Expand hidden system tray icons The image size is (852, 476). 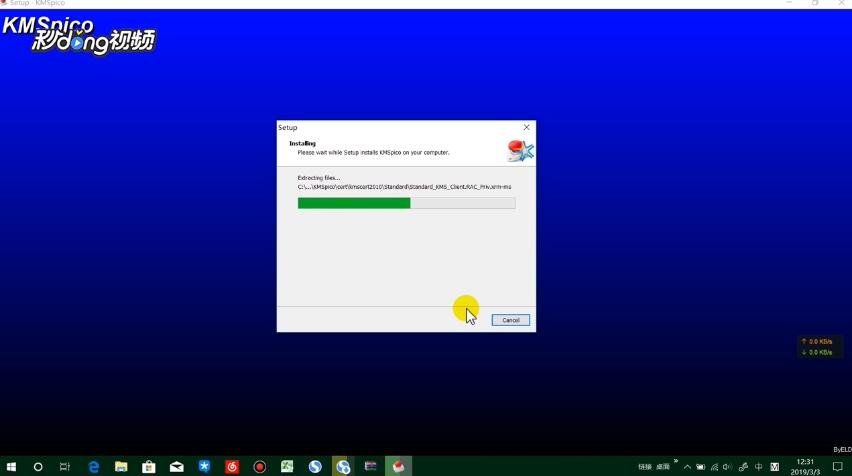(x=687, y=467)
